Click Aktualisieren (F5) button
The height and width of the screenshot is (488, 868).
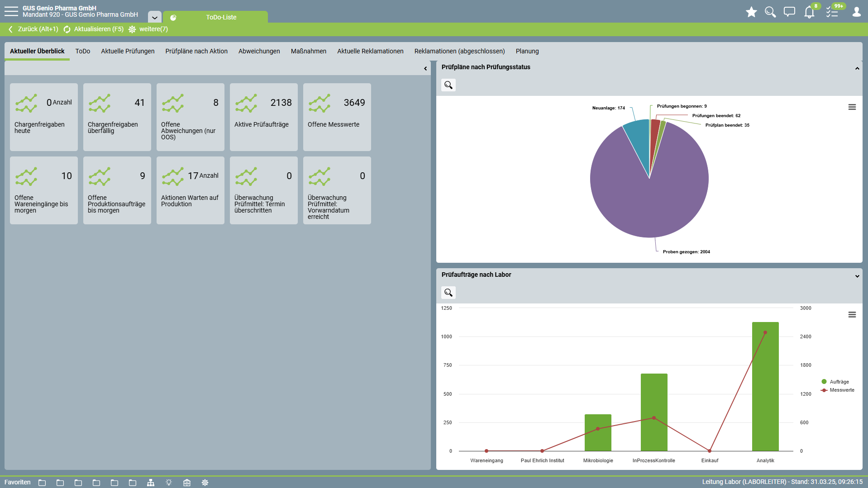[x=94, y=29]
